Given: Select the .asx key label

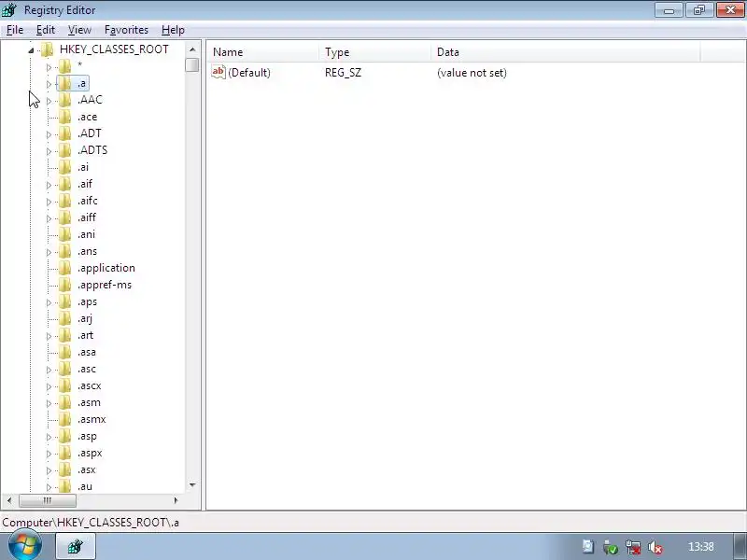Looking at the screenshot, I should point(87,470).
